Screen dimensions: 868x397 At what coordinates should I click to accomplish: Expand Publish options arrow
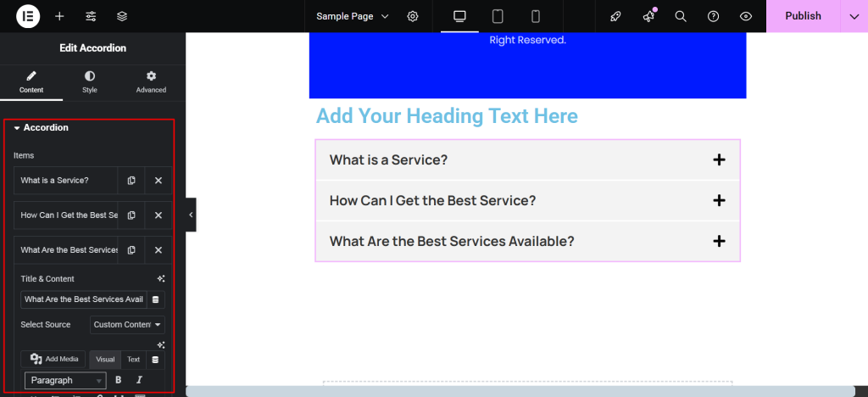[x=854, y=16]
